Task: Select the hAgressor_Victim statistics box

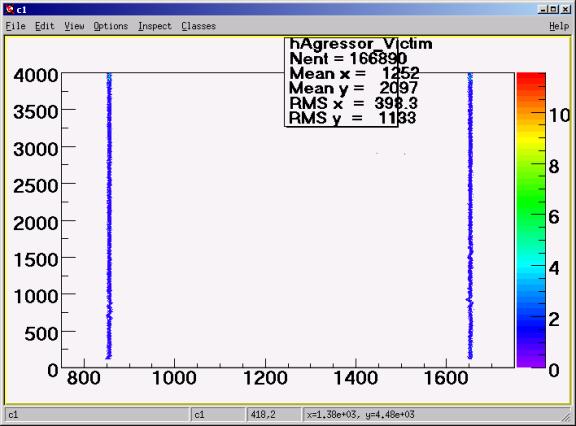Action: click(341, 82)
